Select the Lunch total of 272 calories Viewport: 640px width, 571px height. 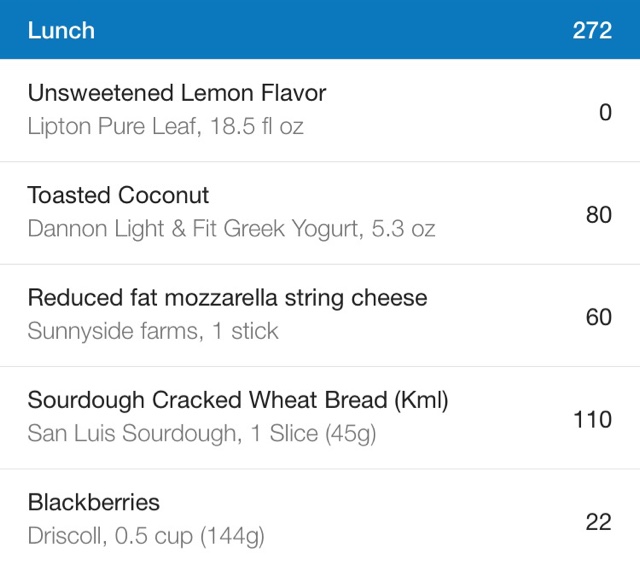click(591, 30)
